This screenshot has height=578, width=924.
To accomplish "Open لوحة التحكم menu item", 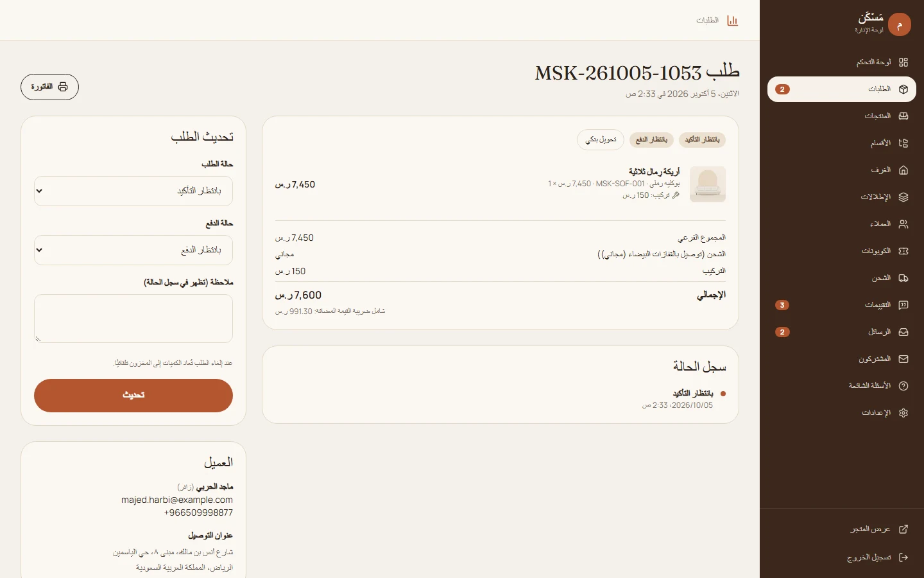I will point(842,62).
